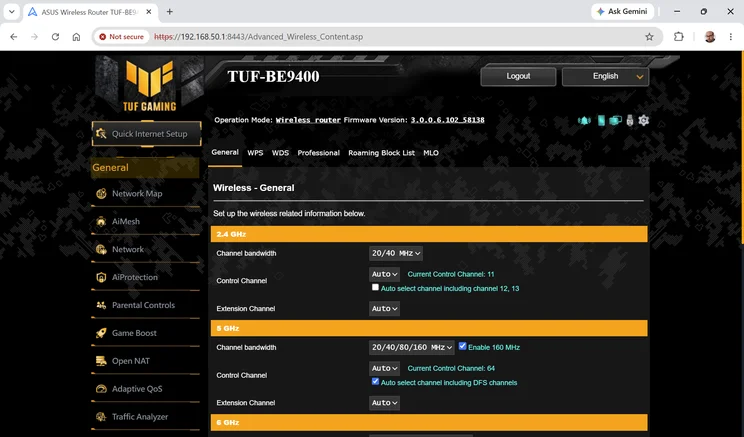This screenshot has height=437, width=744.
Task: Select the General wireless tab
Action: click(x=225, y=152)
